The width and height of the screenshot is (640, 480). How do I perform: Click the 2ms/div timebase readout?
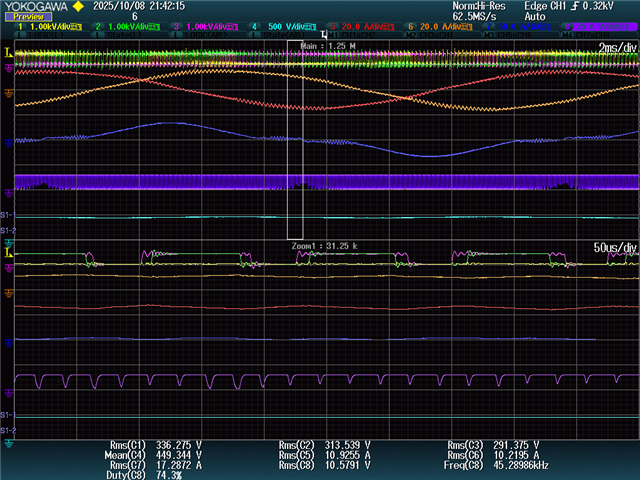click(618, 48)
